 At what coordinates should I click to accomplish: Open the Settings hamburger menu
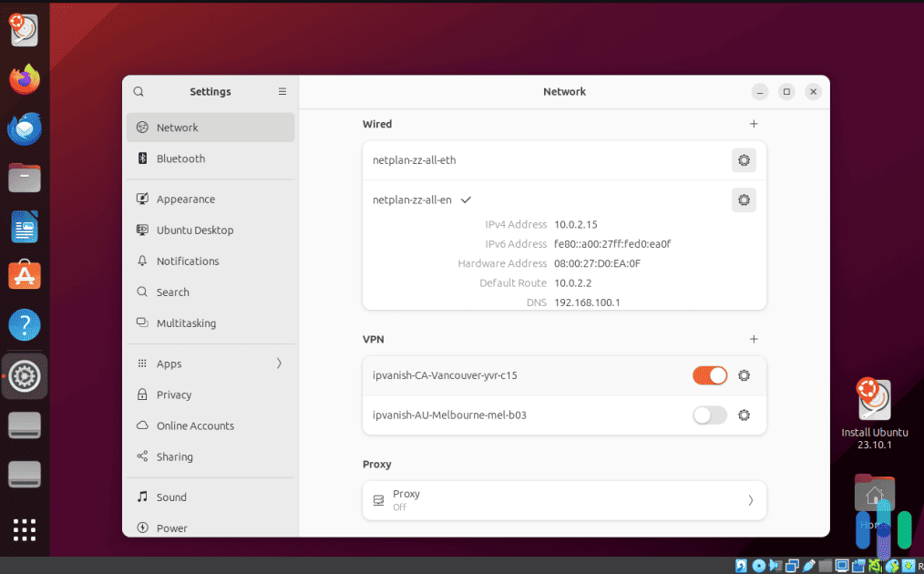point(282,91)
